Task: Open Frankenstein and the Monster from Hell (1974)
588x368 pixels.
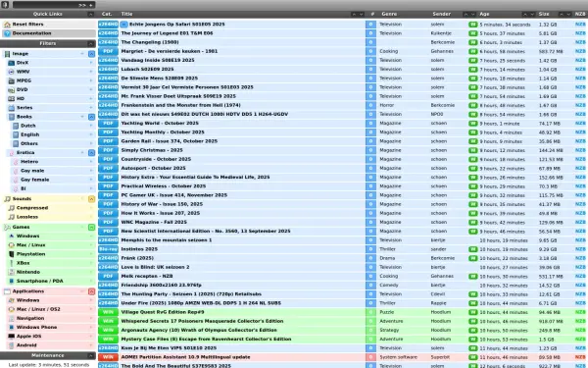Action: (x=180, y=106)
